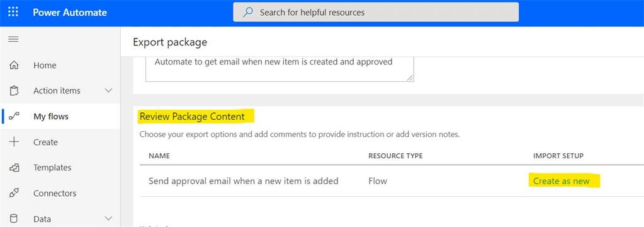This screenshot has height=227, width=644.
Task: Collapse the navigation hamburger menu
Action: (x=14, y=40)
